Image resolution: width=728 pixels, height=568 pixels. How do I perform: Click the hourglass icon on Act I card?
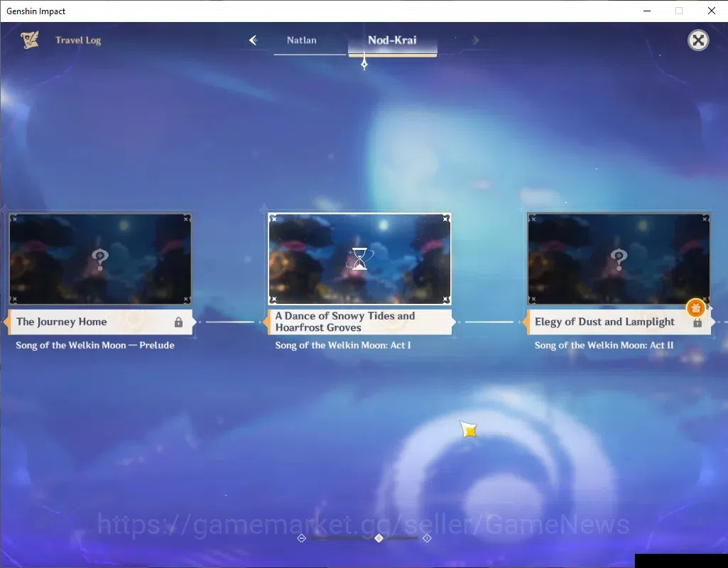359,259
